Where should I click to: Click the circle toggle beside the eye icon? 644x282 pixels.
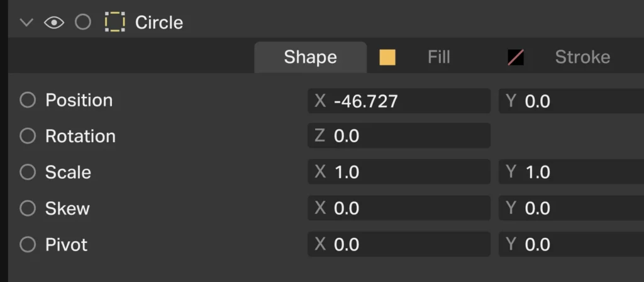[x=83, y=23]
